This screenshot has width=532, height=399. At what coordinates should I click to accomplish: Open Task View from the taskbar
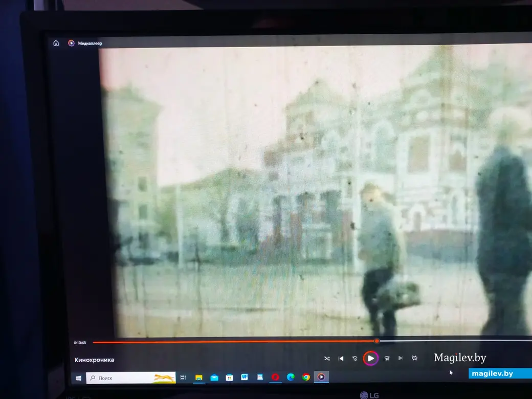pos(183,378)
